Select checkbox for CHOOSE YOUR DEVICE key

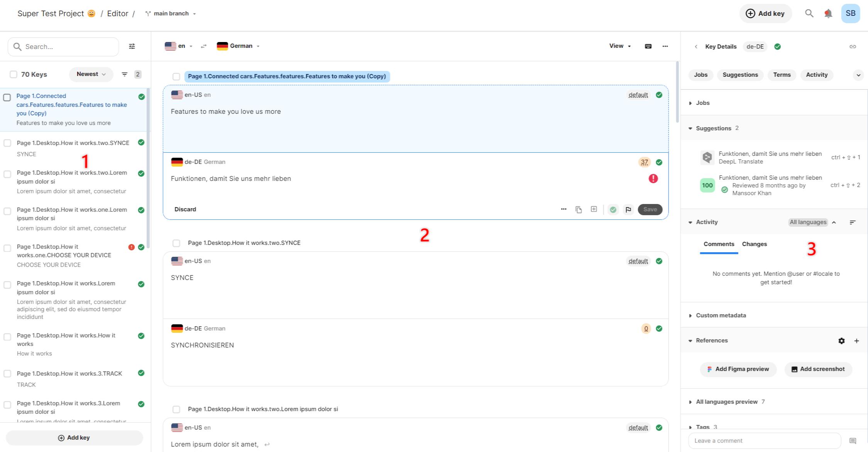[7, 248]
